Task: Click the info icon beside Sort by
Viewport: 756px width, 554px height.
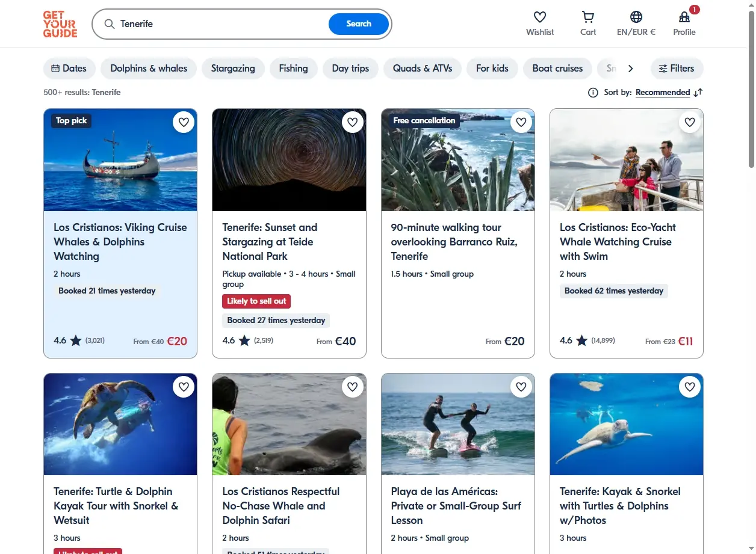Action: coord(593,93)
